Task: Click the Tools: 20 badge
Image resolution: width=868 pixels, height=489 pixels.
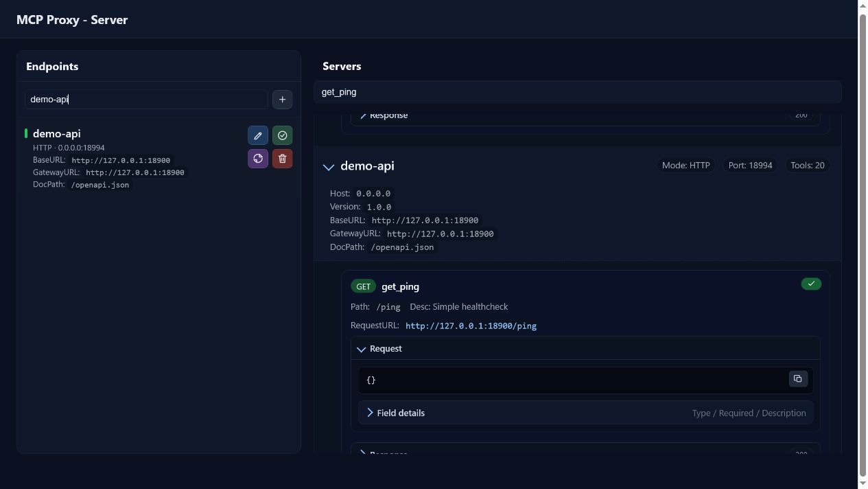Action: click(x=808, y=166)
